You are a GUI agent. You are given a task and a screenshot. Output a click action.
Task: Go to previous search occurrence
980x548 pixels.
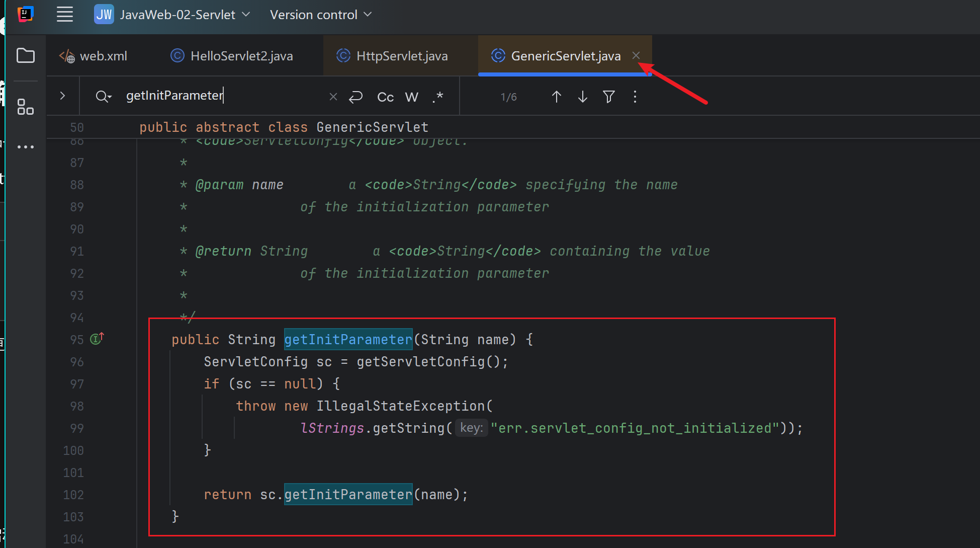(556, 97)
